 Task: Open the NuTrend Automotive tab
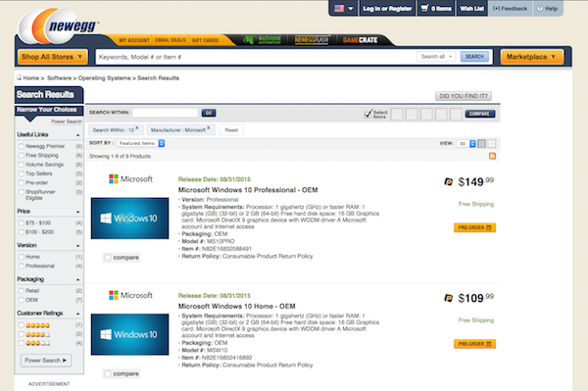(x=262, y=40)
